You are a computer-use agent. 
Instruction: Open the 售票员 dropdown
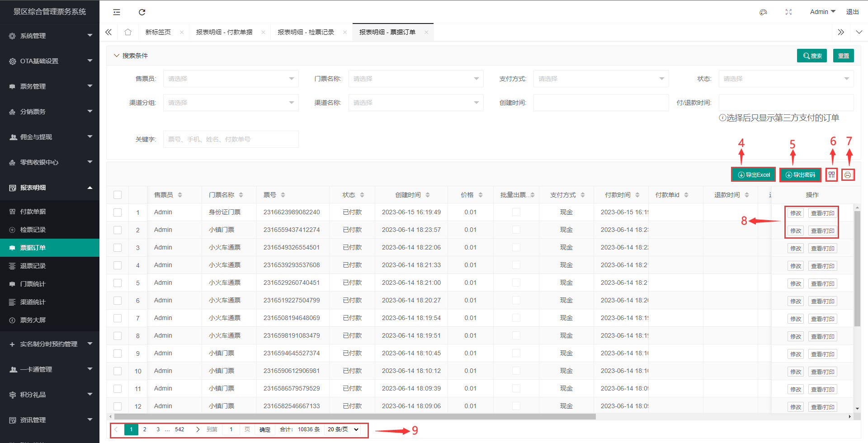231,79
